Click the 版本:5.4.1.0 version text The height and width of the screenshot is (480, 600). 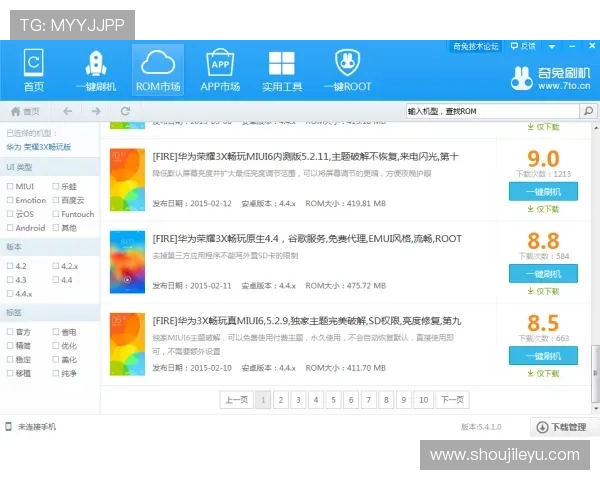[x=481, y=427]
